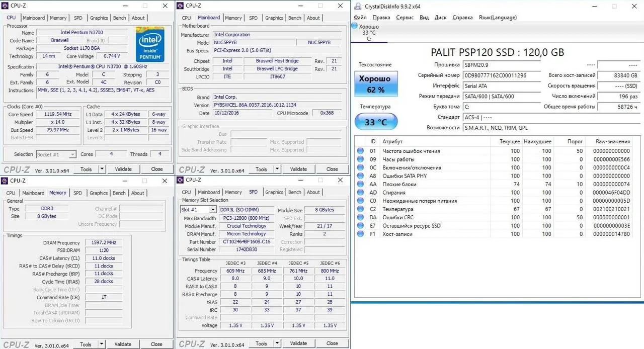Click the CPU-Z title icon in the CPU tab window
The width and height of the screenshot is (644, 349).
pyautogui.click(x=5, y=6)
